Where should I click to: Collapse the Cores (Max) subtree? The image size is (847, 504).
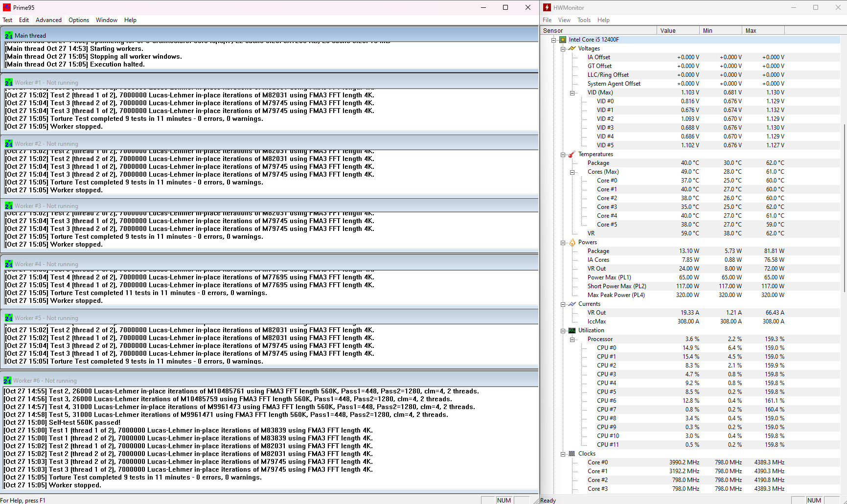click(572, 172)
